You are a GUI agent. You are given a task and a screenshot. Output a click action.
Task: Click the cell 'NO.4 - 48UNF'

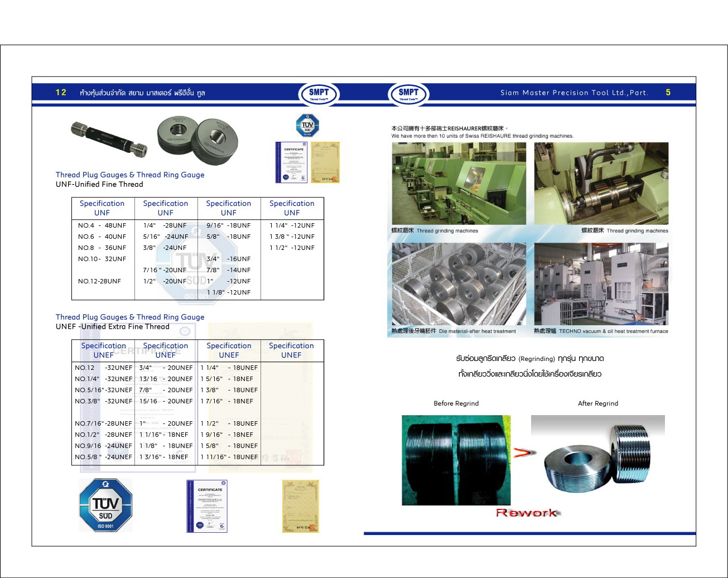coord(102,225)
